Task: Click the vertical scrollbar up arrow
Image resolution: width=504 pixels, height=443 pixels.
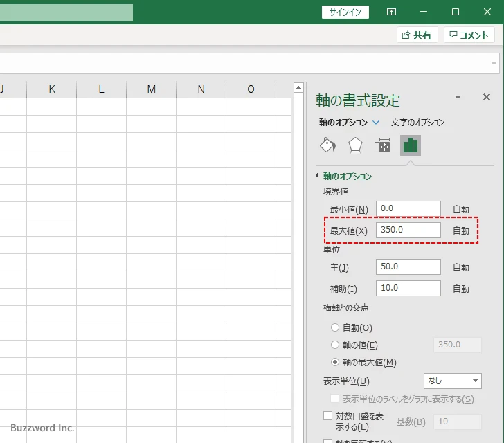Action: click(x=298, y=87)
